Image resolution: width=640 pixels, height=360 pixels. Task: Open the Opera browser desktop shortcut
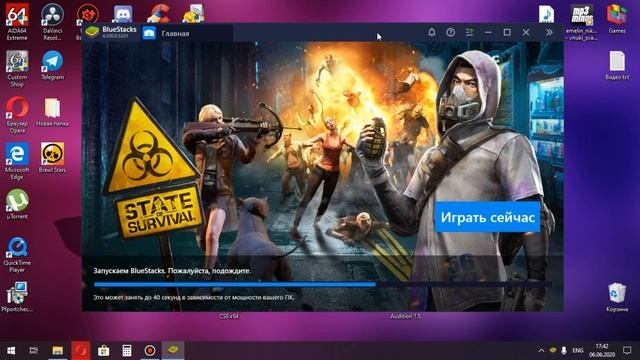click(17, 115)
